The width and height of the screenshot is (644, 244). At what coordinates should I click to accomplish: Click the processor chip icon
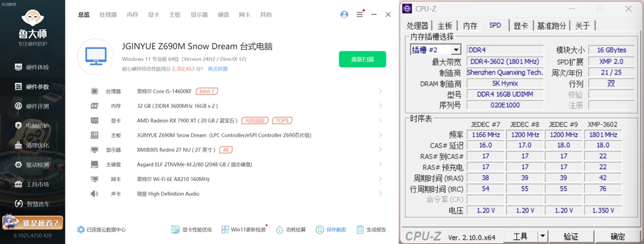(94, 91)
